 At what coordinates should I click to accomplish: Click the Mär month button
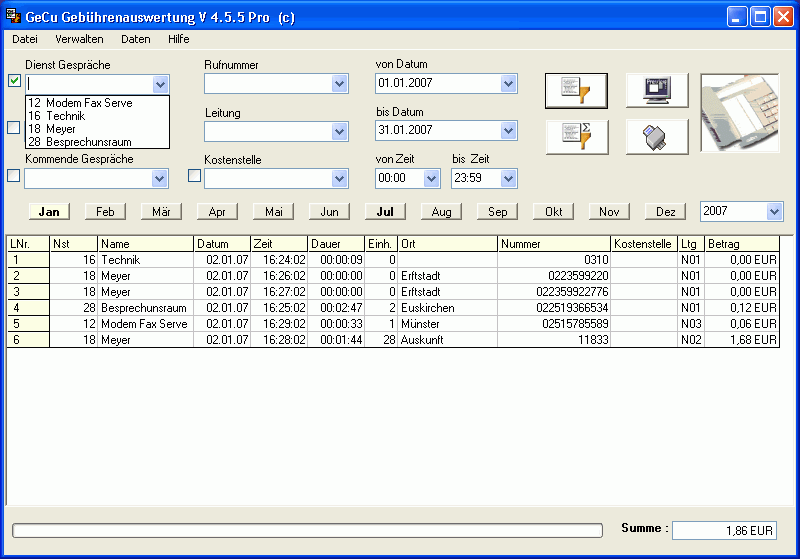tap(161, 212)
